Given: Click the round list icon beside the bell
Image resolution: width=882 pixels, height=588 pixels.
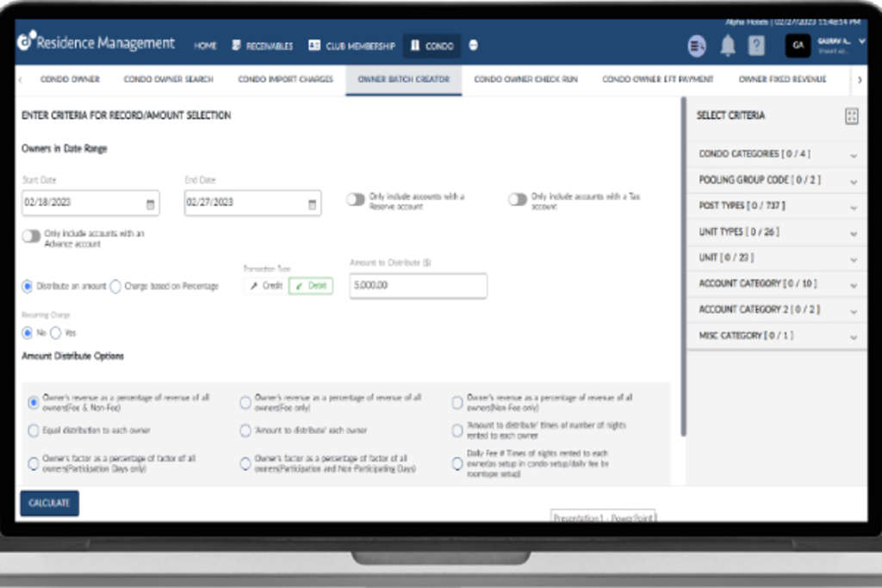Looking at the screenshot, I should (x=697, y=46).
